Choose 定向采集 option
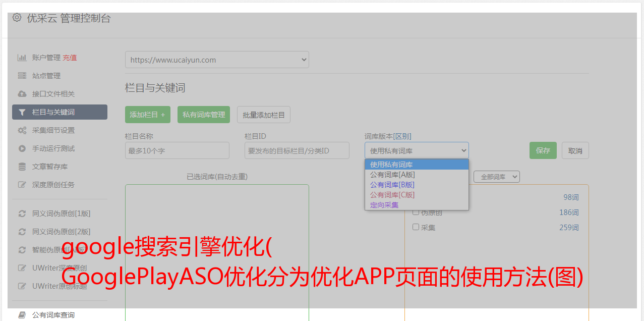 417,205
